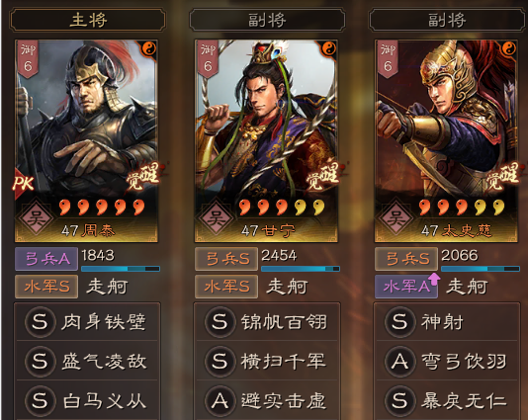The image size is (528, 420).
Task: Click the star flames on 周泰's card
Action: pyautogui.click(x=102, y=208)
